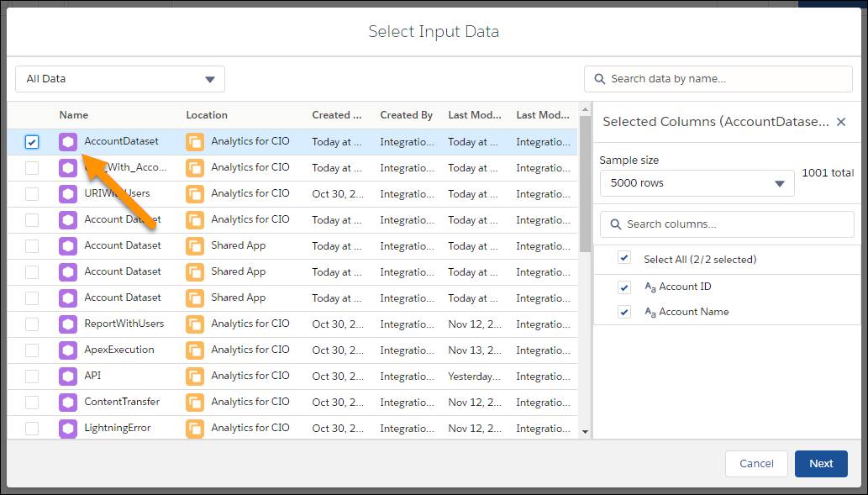Image resolution: width=868 pixels, height=495 pixels.
Task: Click the Cancel button
Action: (x=757, y=463)
